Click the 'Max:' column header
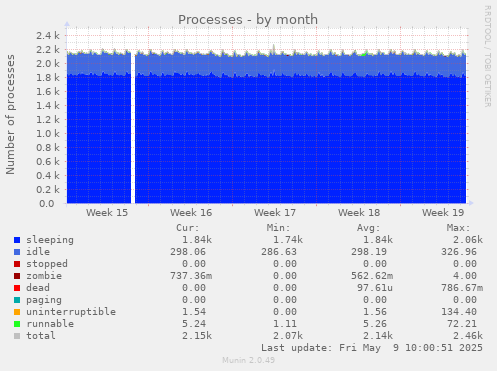This screenshot has width=497, height=371. pos(459,228)
